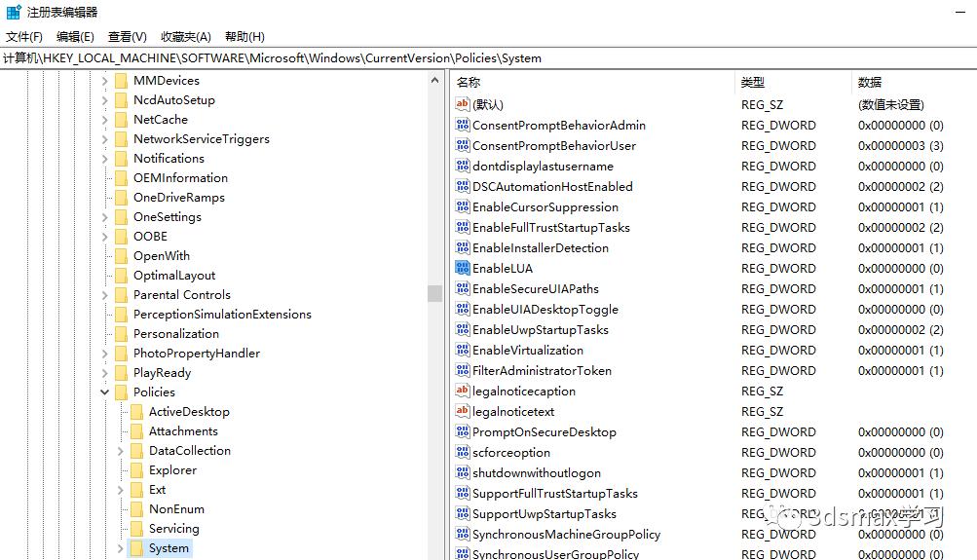This screenshot has height=560, width=977.
Task: Click the dontdisplaylastusername value icon
Action: [463, 167]
